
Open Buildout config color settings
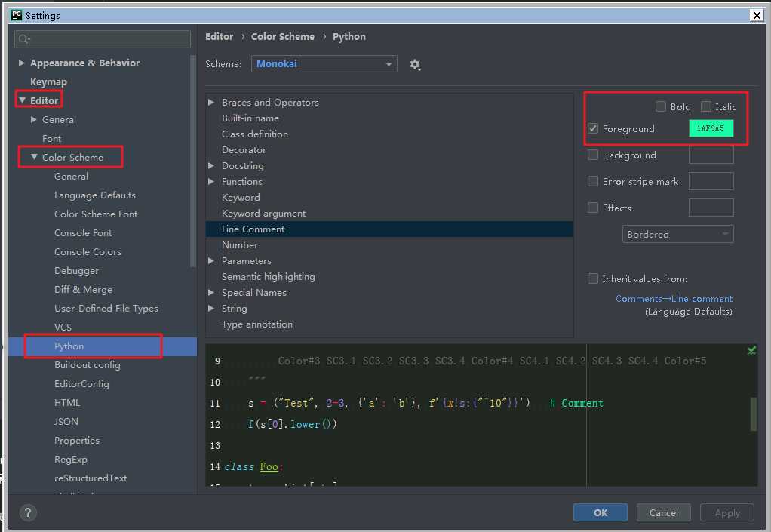(x=87, y=364)
